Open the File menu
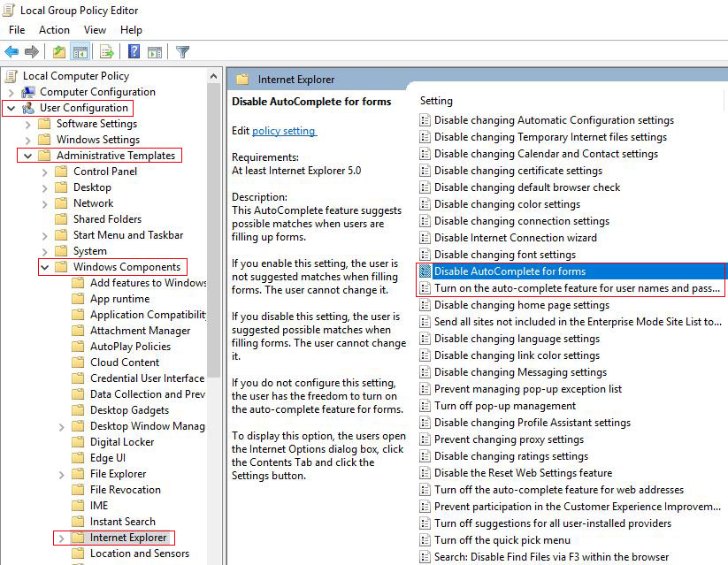The height and width of the screenshot is (565, 728). pyautogui.click(x=17, y=30)
